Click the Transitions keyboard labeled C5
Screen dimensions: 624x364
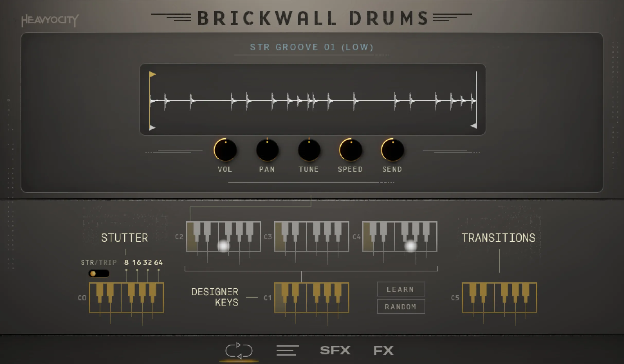click(500, 298)
